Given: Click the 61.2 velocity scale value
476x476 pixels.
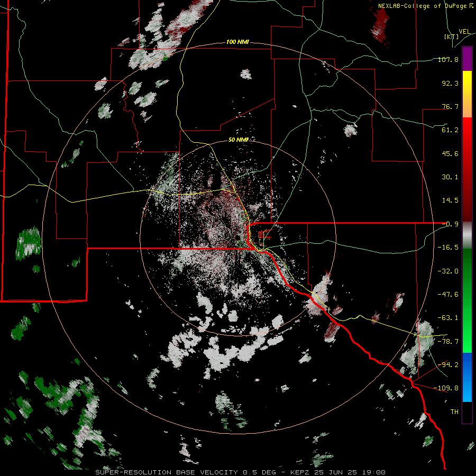Looking at the screenshot, I should (450, 130).
